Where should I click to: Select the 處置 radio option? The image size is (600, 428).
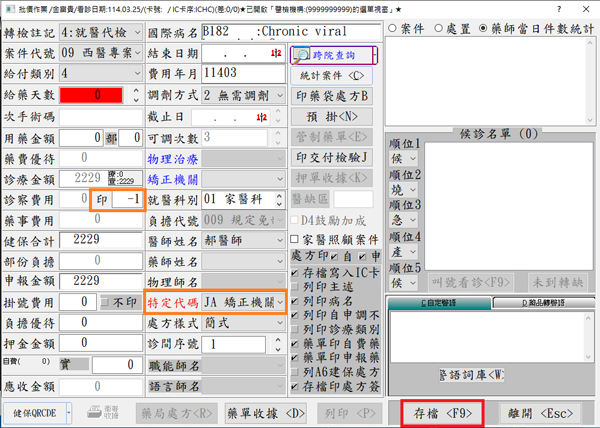[x=432, y=27]
